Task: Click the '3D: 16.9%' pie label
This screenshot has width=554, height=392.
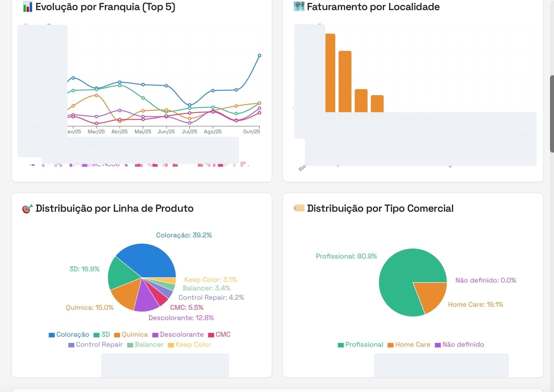Action: [84, 269]
